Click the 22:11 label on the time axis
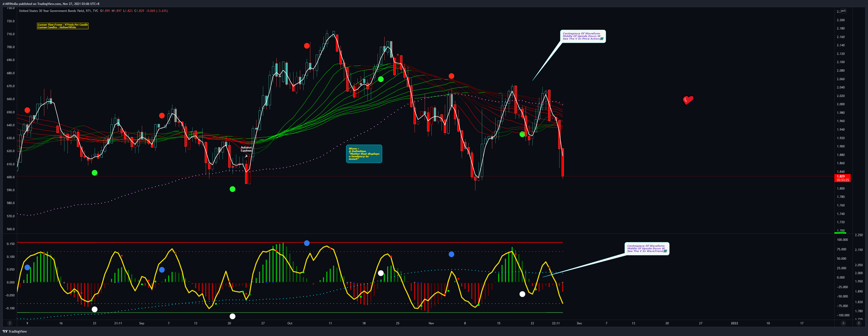 (x=556, y=323)
